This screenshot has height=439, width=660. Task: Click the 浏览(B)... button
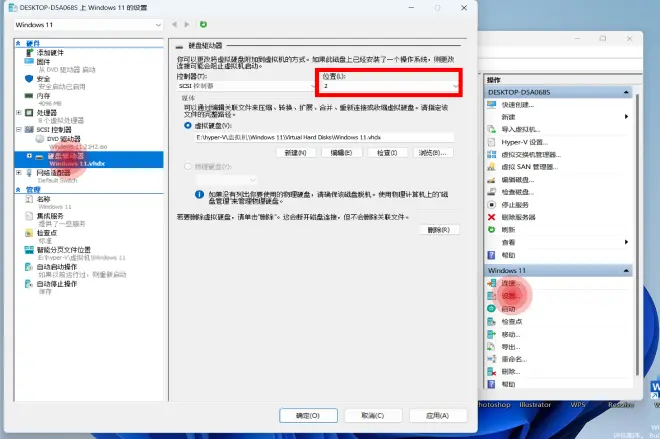tap(433, 153)
